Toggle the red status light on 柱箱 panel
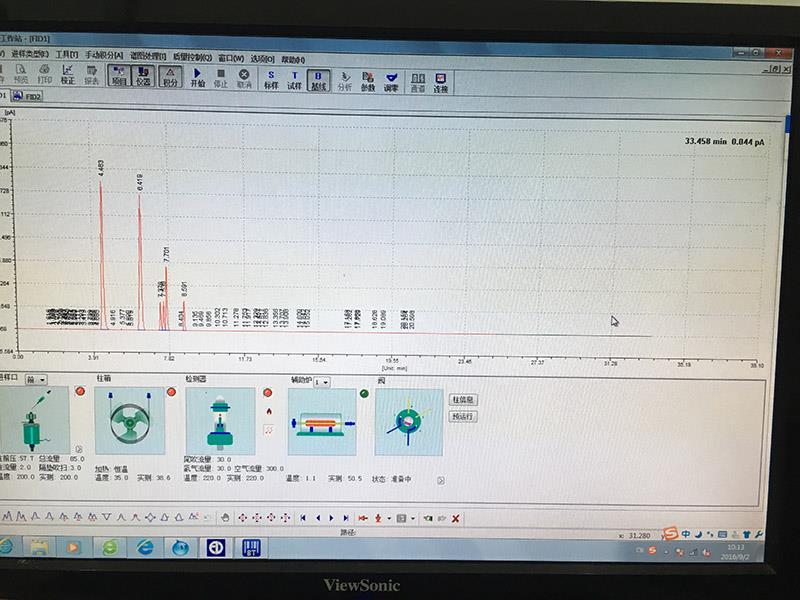Viewport: 800px width, 600px height. click(170, 390)
